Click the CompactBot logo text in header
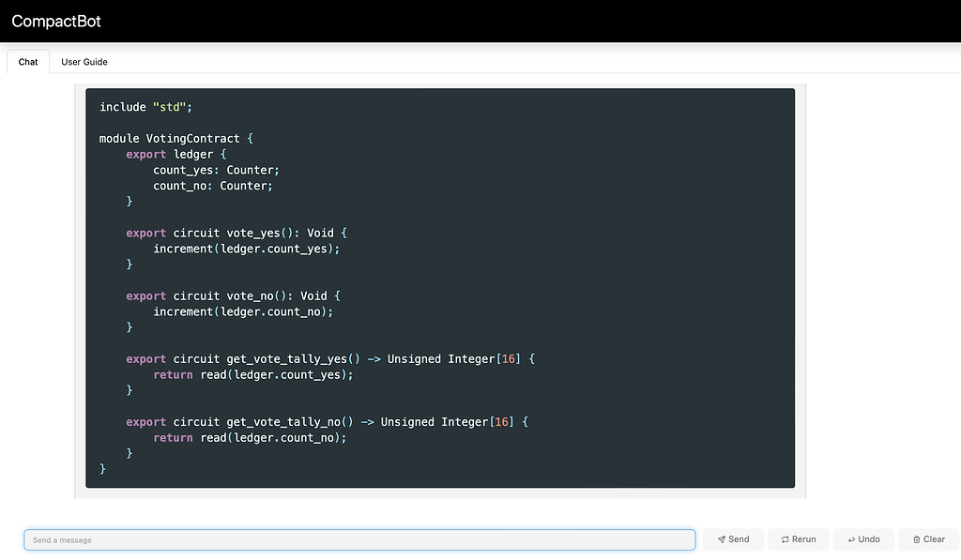Image resolution: width=961 pixels, height=560 pixels. pos(56,21)
